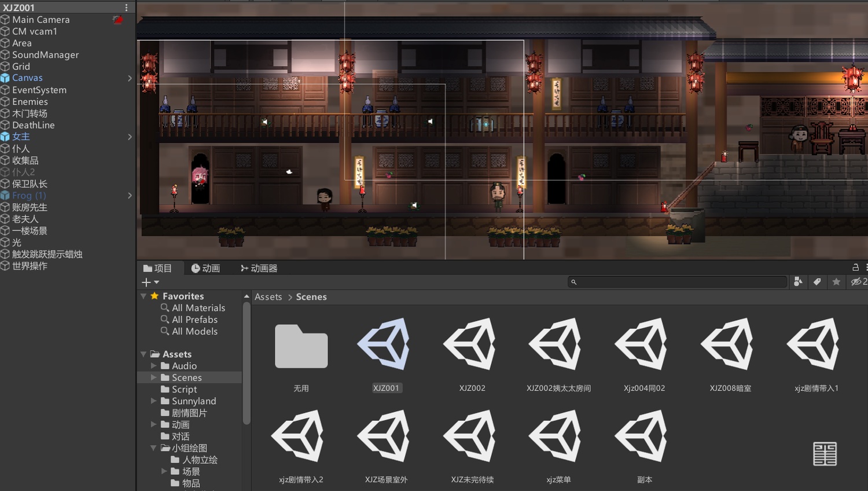868x491 pixels.
Task: Toggle the Project panel lock icon
Action: pos(855,268)
